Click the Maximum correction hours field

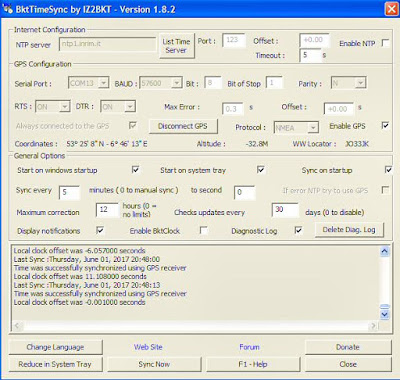107,210
